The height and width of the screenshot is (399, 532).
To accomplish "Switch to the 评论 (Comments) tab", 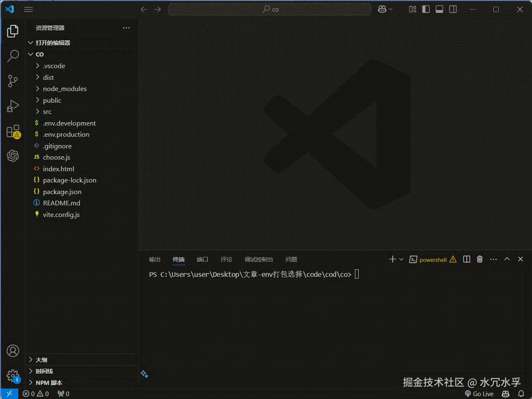I will [227, 259].
